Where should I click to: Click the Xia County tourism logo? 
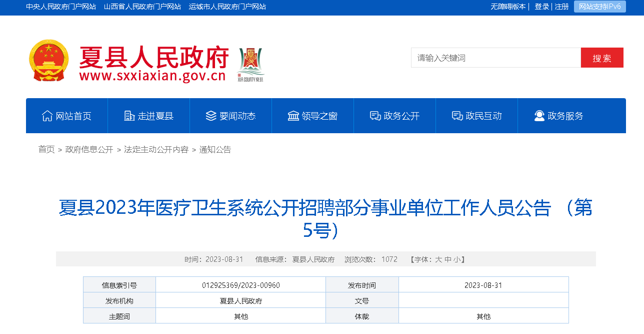tap(250, 64)
